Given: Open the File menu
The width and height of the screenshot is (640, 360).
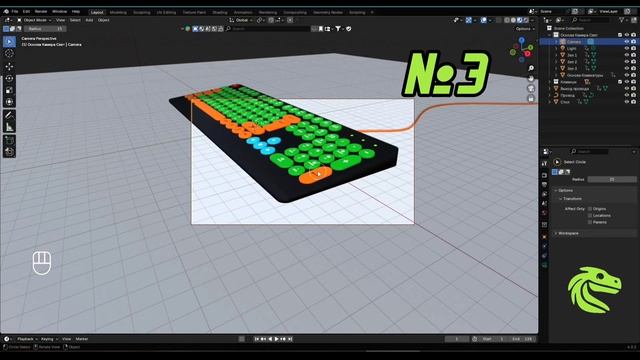Looking at the screenshot, I should (x=15, y=11).
